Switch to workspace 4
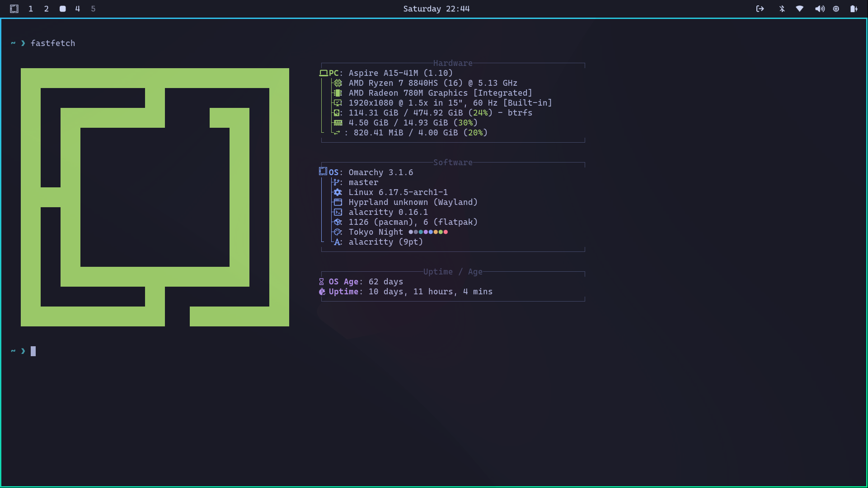 pyautogui.click(x=78, y=9)
